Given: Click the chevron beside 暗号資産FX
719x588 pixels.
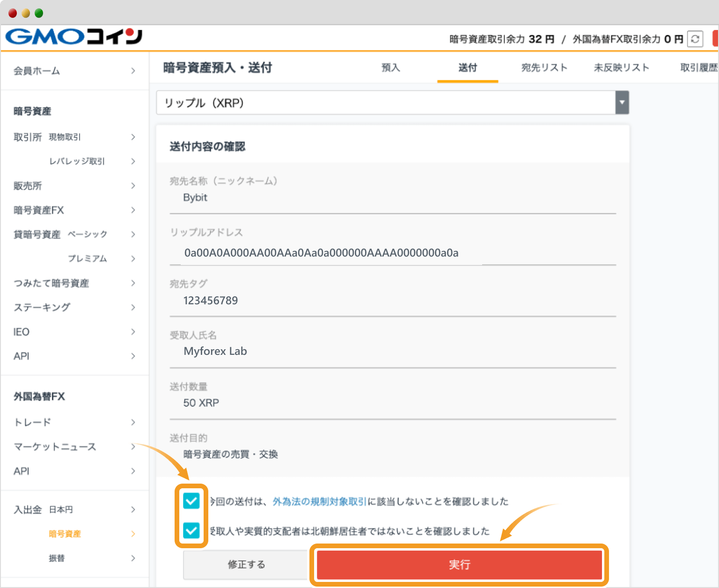Looking at the screenshot, I should pos(133,210).
